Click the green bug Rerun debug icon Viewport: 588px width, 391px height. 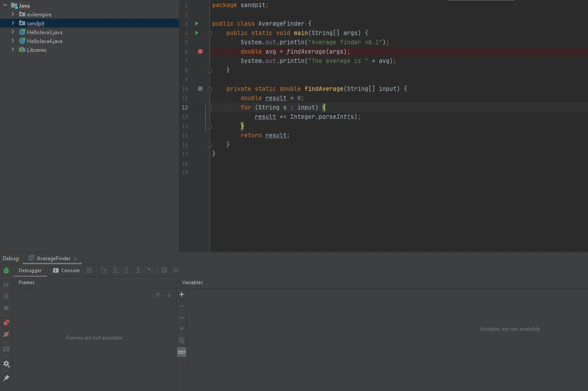6,270
